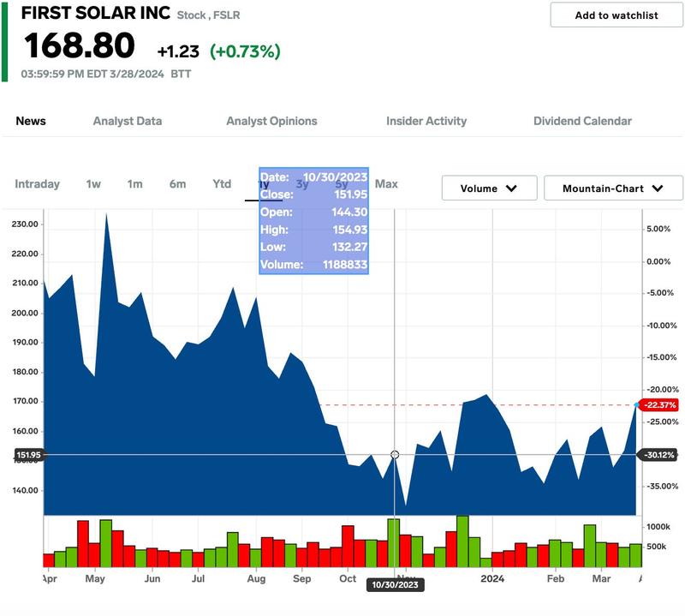Image resolution: width=685 pixels, height=616 pixels.
Task: Click the FIRST SOLAR INC heading
Action: pos(96,13)
